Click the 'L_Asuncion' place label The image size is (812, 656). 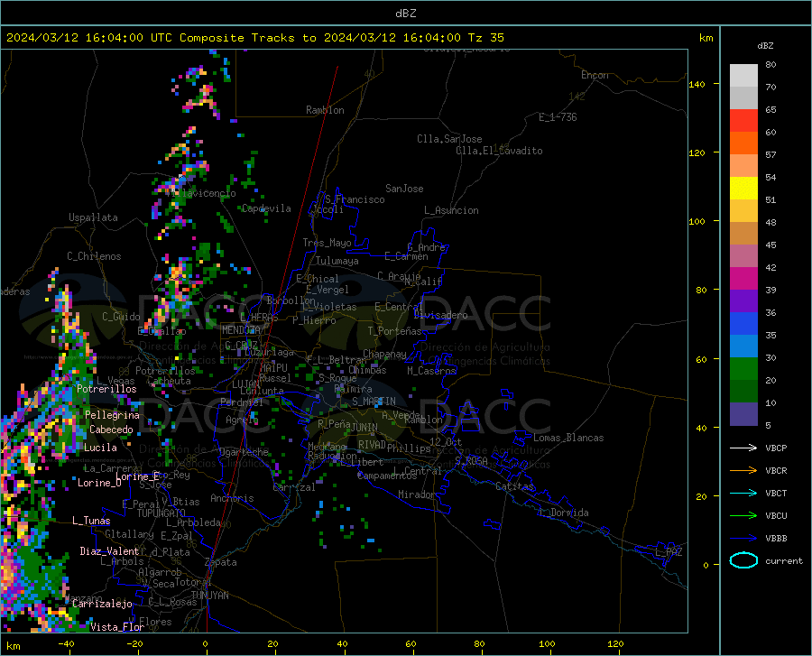pos(451,210)
